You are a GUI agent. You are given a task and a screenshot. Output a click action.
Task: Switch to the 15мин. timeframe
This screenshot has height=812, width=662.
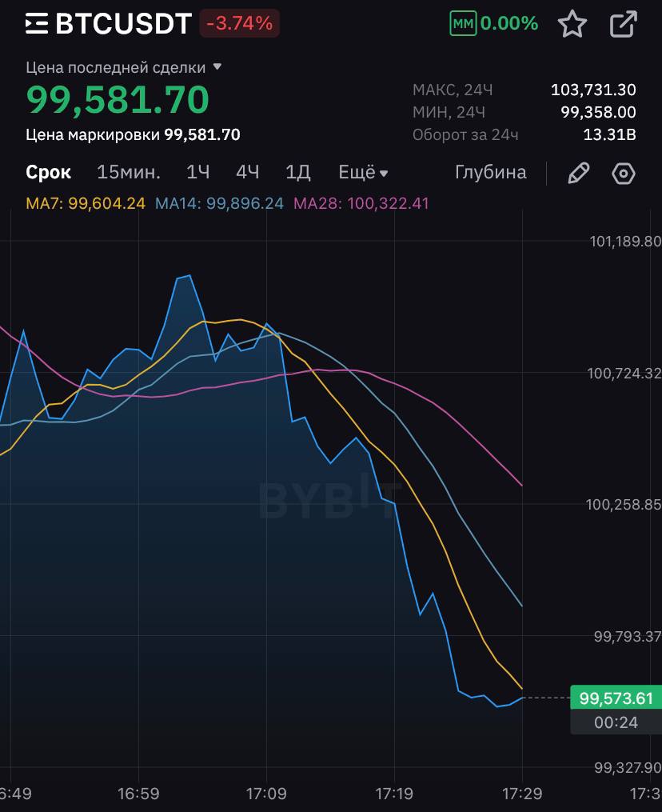point(129,173)
